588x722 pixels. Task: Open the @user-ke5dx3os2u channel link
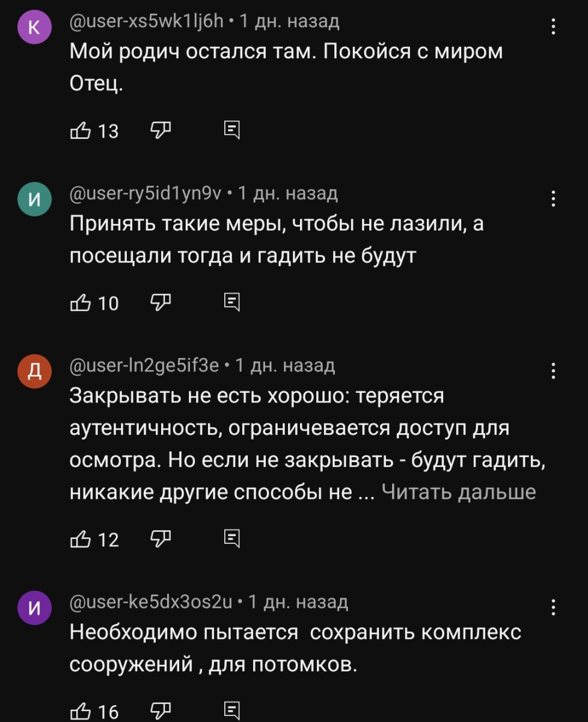[x=153, y=602]
